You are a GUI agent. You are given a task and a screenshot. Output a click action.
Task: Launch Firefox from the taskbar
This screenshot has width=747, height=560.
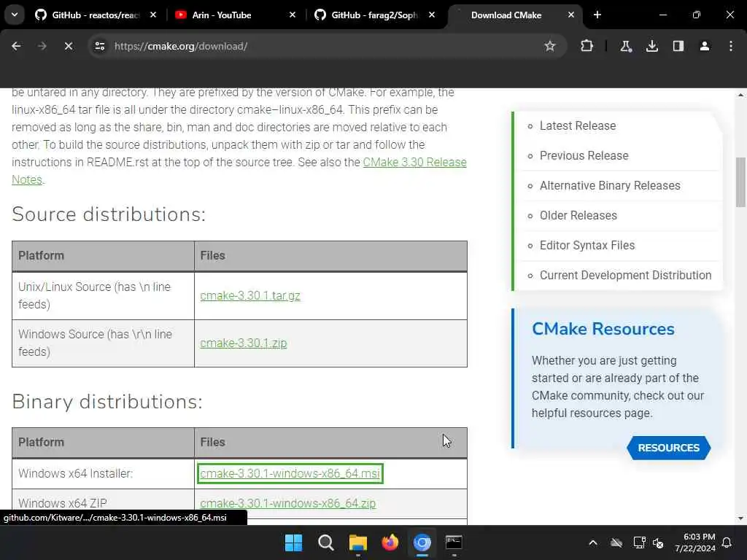[x=390, y=542]
